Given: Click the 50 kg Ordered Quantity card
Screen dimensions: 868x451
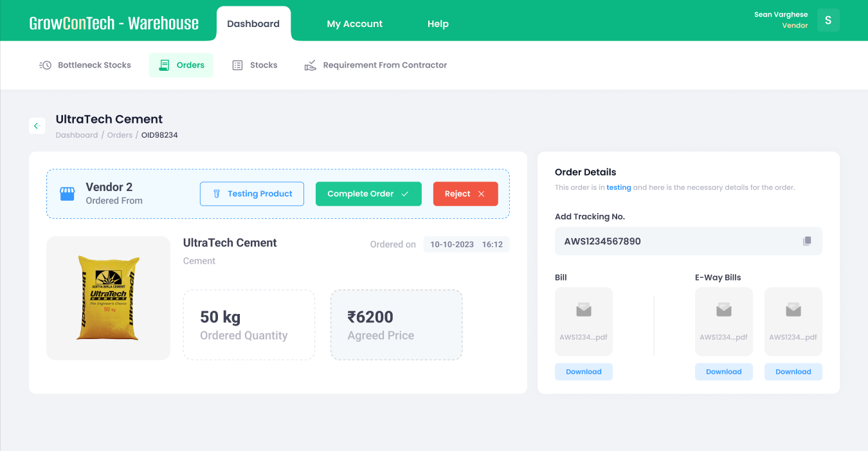Looking at the screenshot, I should [x=249, y=325].
